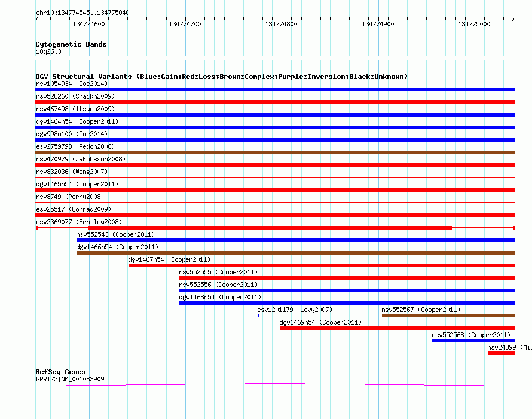
Task: Click the 10q26.3 band label
Action: click(48, 51)
